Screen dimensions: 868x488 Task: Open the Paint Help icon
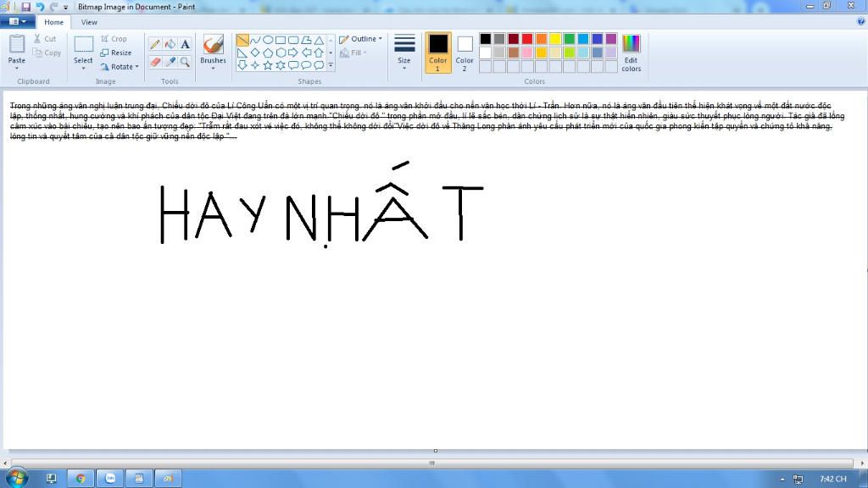click(861, 21)
